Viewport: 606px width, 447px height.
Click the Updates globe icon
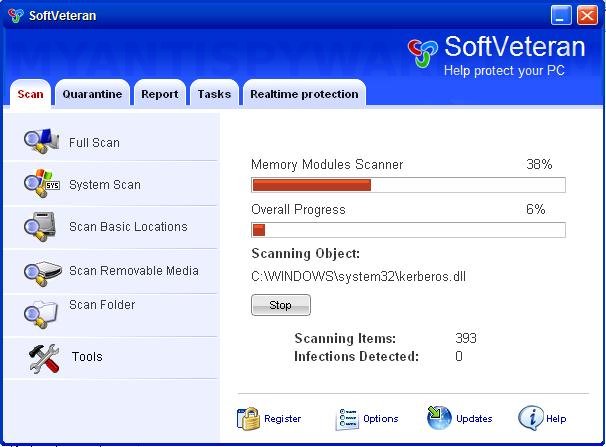pos(439,418)
